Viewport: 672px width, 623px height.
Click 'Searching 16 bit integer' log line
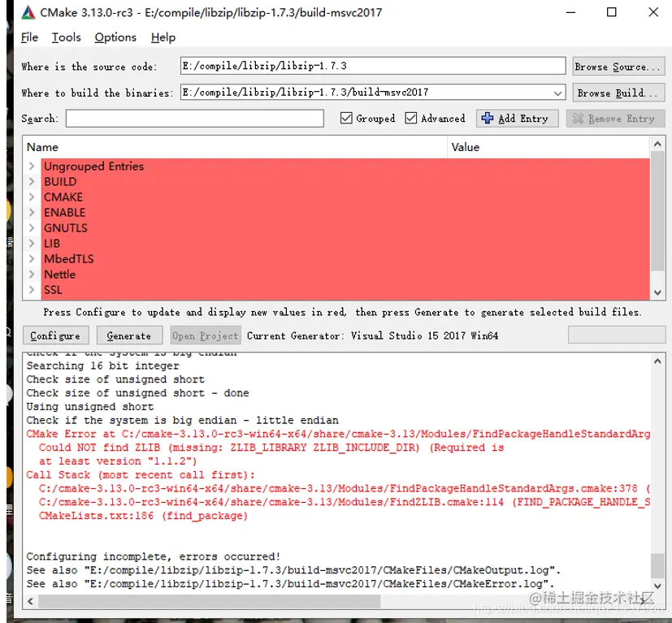pyautogui.click(x=103, y=366)
